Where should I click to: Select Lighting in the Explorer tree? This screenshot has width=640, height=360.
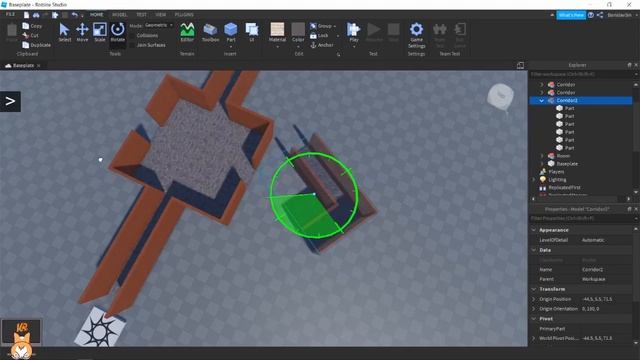tap(557, 180)
